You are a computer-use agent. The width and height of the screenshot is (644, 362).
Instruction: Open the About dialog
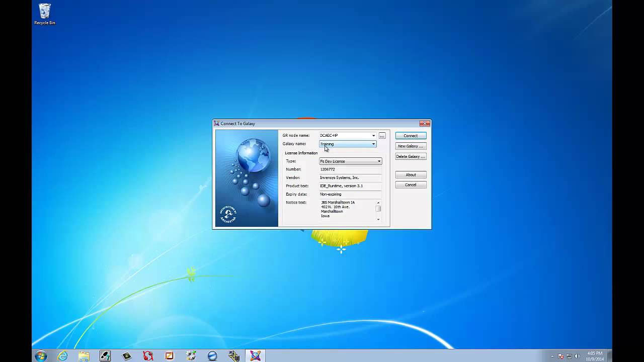click(411, 175)
